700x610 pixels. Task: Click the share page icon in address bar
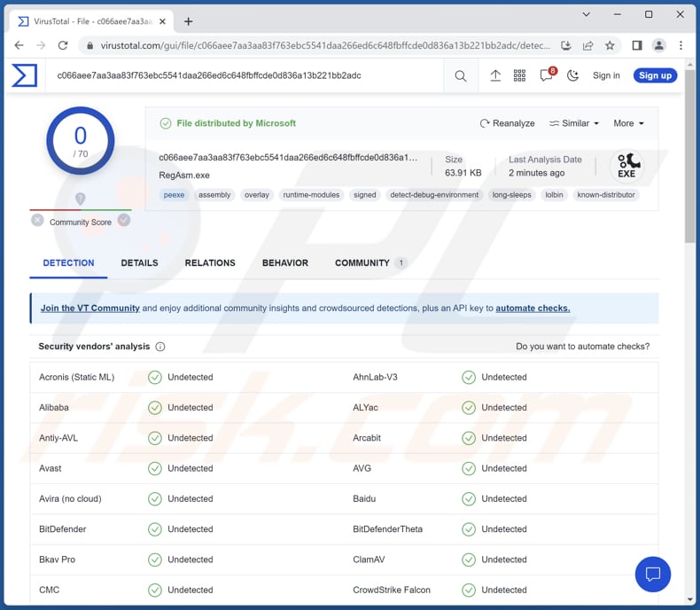(588, 45)
